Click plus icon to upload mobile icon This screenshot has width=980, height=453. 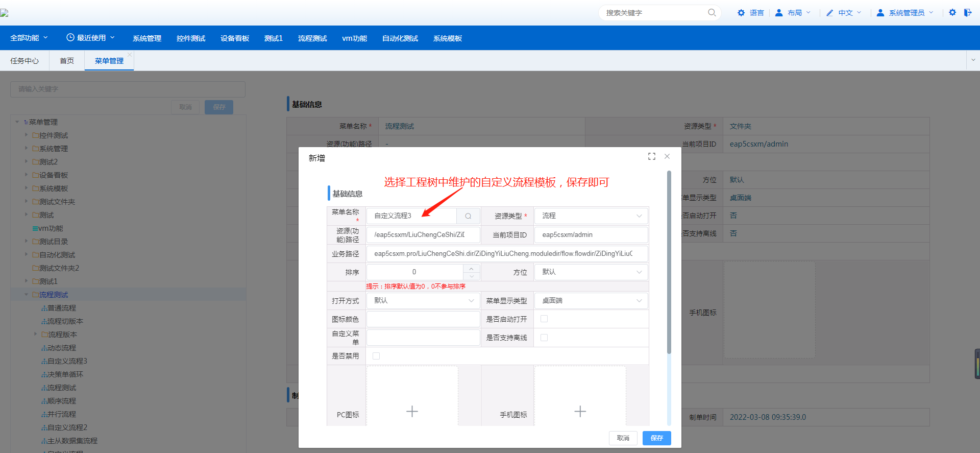(580, 411)
